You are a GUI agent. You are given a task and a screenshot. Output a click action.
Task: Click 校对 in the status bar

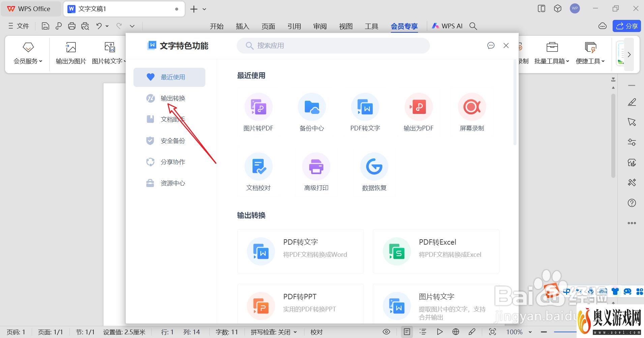tap(316, 332)
